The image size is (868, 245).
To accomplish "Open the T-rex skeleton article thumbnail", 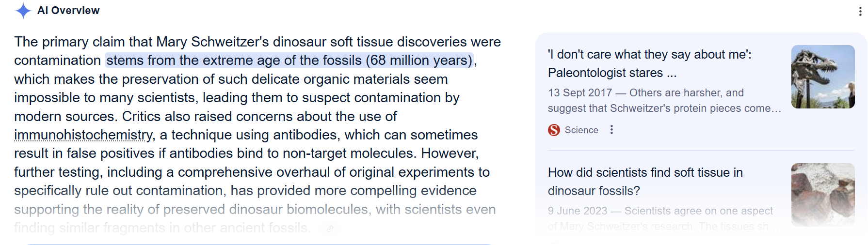I will pyautogui.click(x=822, y=77).
